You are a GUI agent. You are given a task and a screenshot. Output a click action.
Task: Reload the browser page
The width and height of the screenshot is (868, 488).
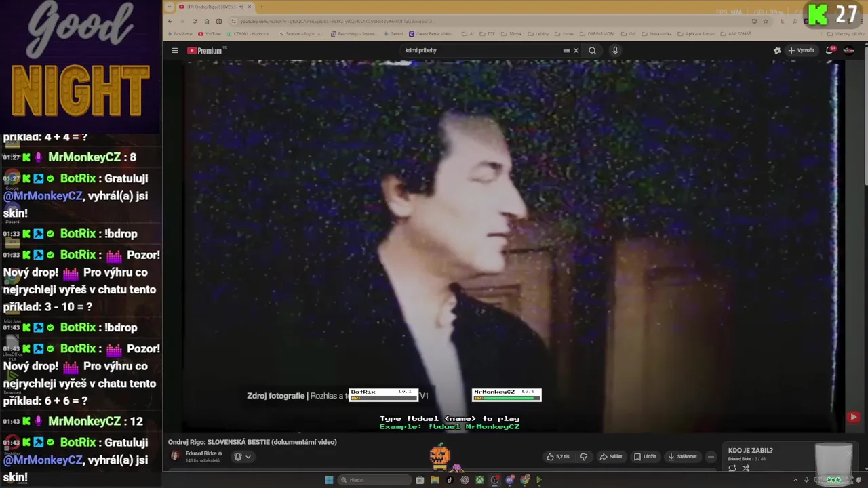195,21
